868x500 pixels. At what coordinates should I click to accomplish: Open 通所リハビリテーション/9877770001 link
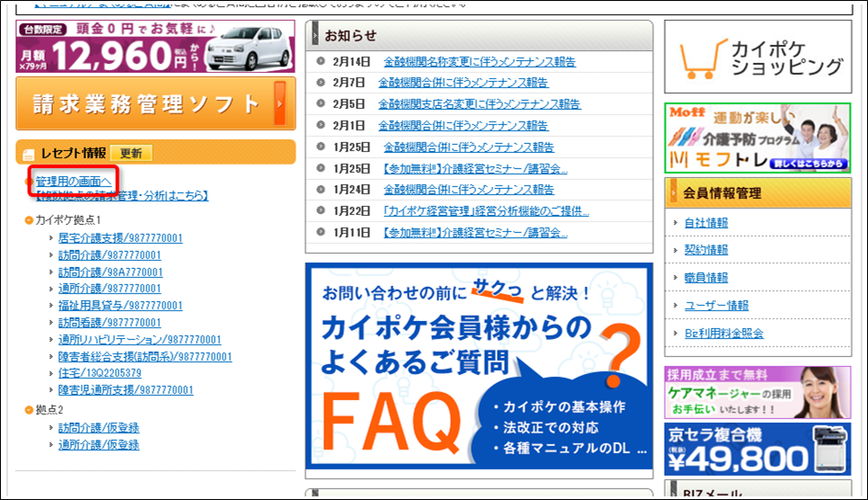139,339
